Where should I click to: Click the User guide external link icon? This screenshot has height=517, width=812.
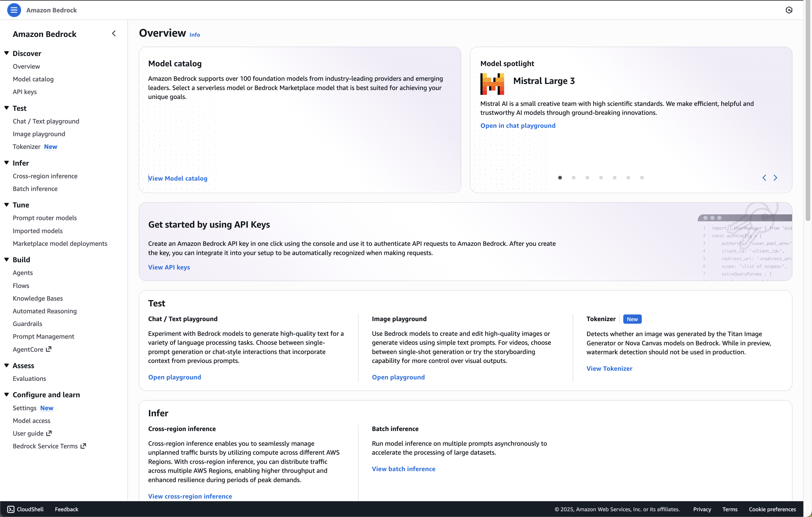49,433
